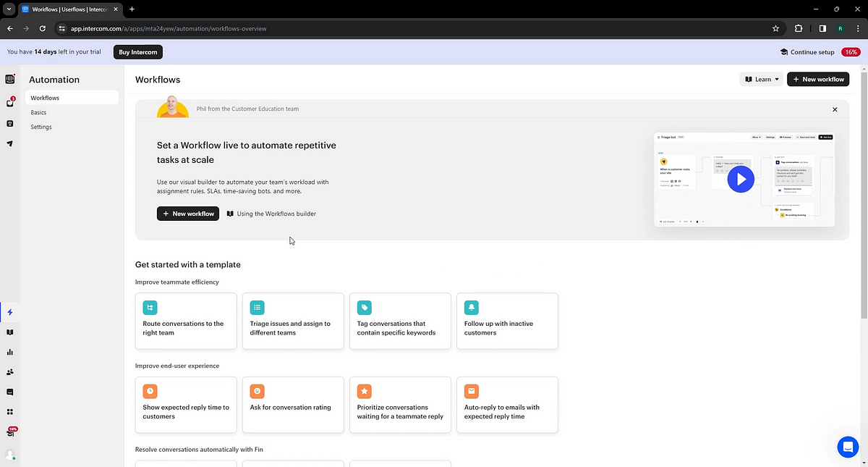Open the Chrome profile R avatar
Viewport: 868px width, 467px height.
coord(841,28)
